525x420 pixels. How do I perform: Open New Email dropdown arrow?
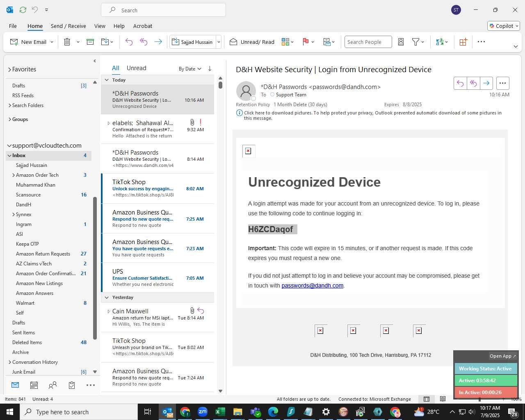(x=52, y=42)
